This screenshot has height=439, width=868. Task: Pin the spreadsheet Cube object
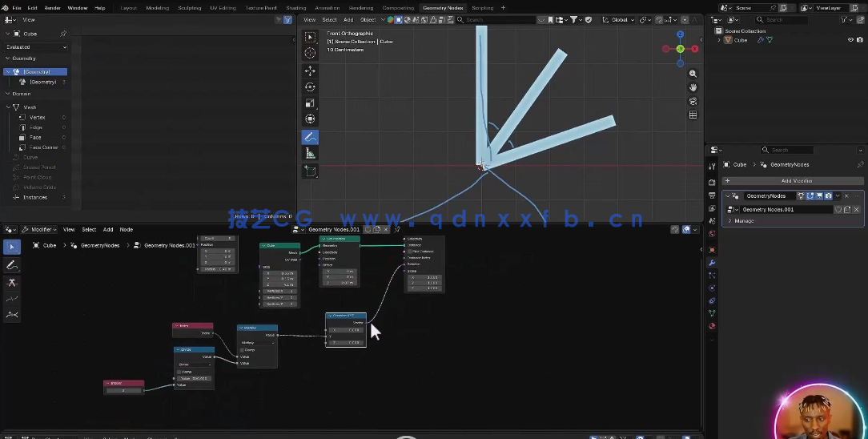click(x=63, y=34)
